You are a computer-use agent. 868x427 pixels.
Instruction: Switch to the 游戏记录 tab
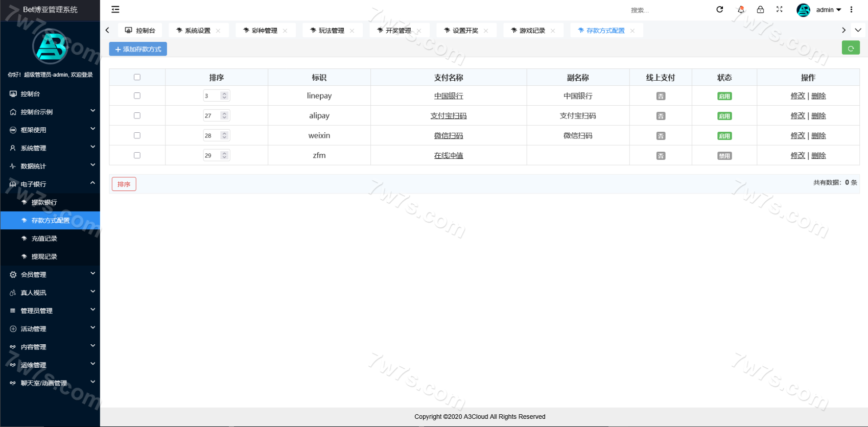point(532,31)
